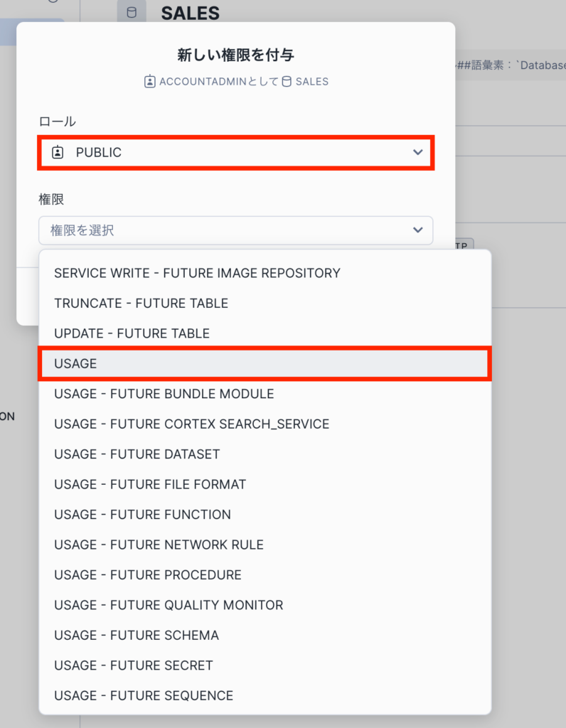The height and width of the screenshot is (728, 566).
Task: Select USAGE - FUTURE SCHEMA privilege
Action: click(x=136, y=636)
